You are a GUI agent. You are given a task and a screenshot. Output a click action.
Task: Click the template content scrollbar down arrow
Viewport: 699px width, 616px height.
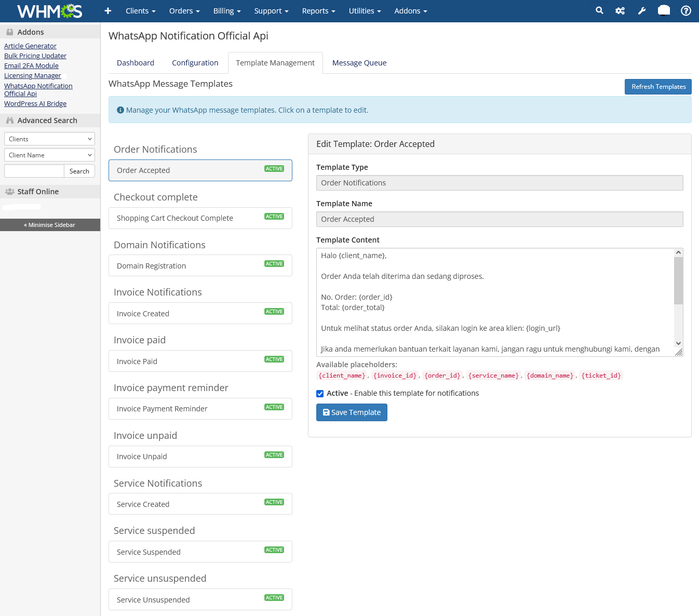pyautogui.click(x=678, y=343)
